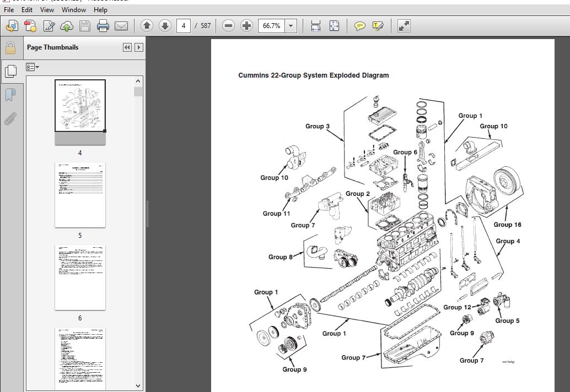This screenshot has height=392, width=570.
Task: Click the page number input field
Action: click(184, 26)
